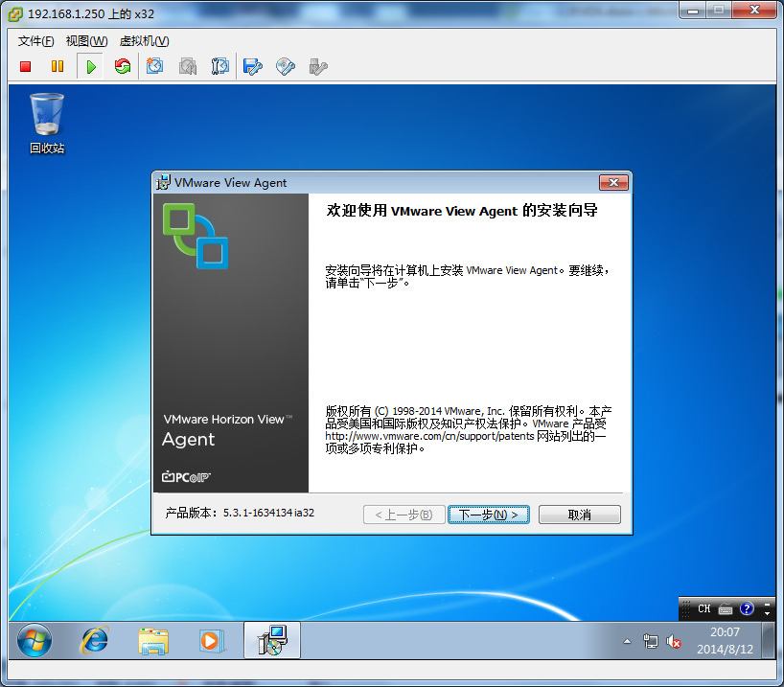Screen dimensions: 784x687
Task: Click 下一步 to continue installation
Action: coord(489,514)
